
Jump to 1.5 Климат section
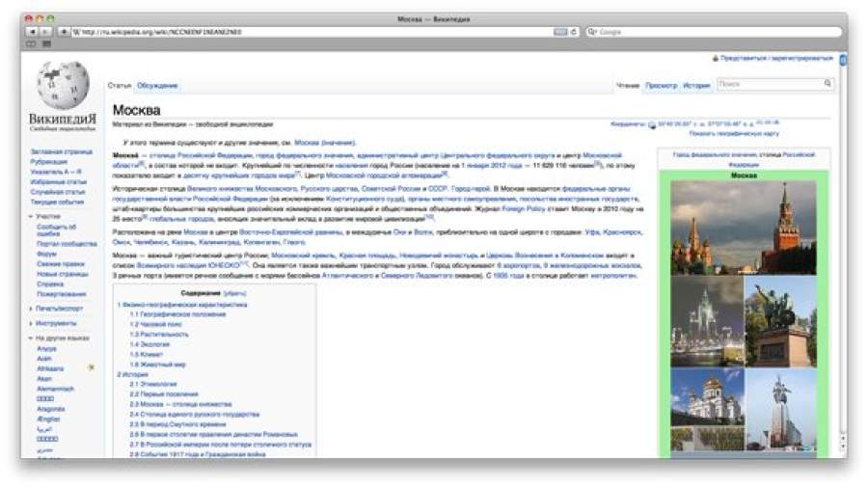click(x=147, y=354)
